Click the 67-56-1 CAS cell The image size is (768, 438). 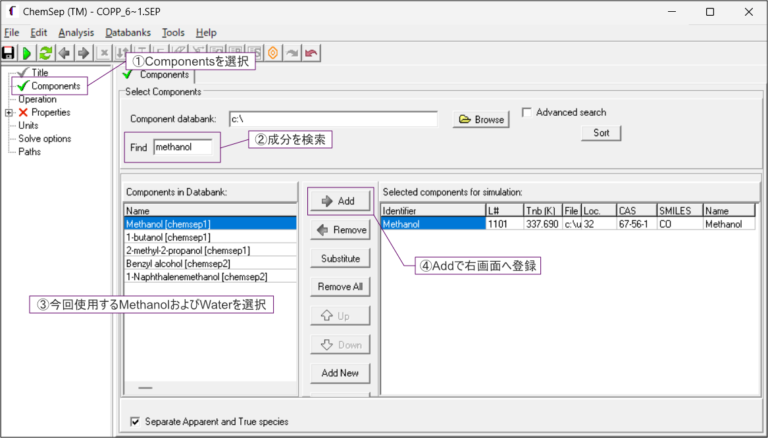(636, 224)
